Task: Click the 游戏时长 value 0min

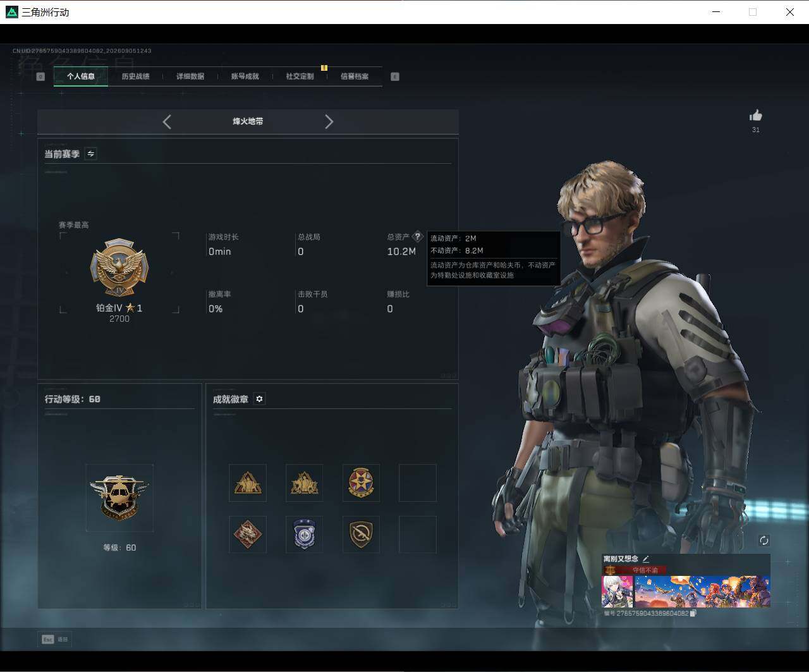Action: point(220,252)
